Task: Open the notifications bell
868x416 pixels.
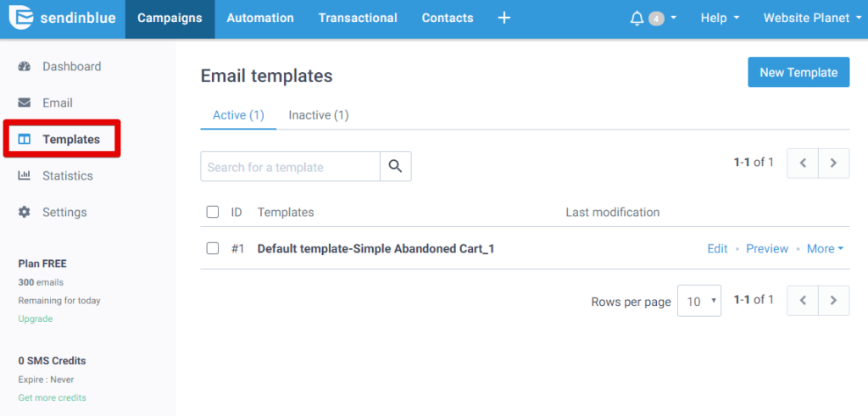Action: click(x=637, y=19)
